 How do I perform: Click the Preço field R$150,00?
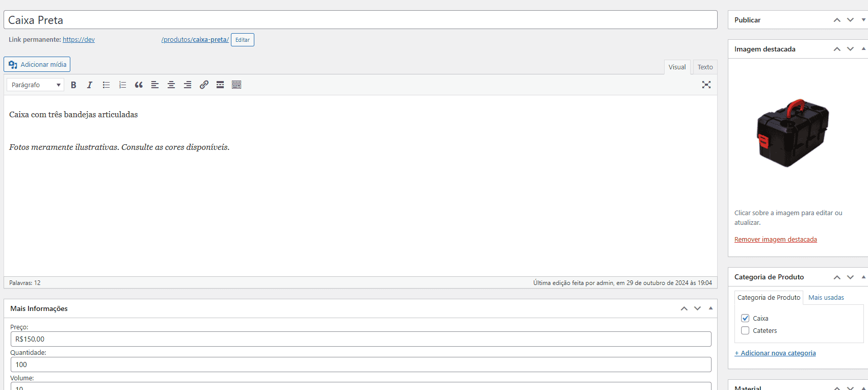pos(361,339)
